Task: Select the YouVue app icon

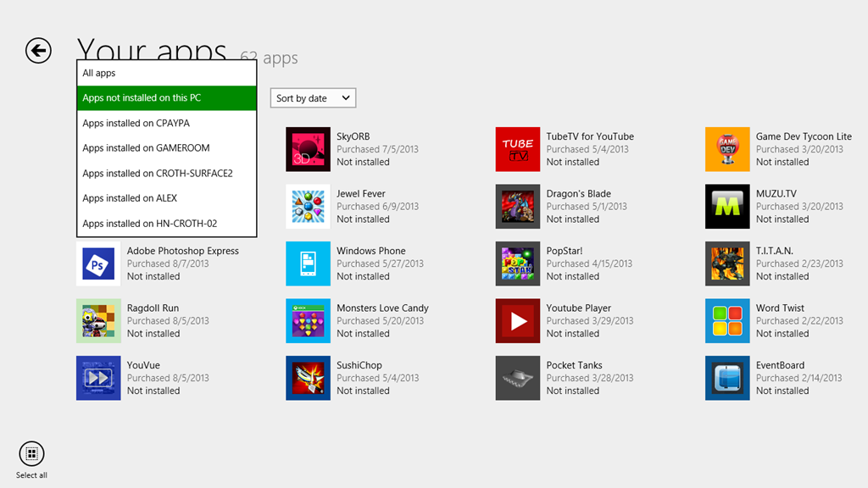Action: pos(98,378)
